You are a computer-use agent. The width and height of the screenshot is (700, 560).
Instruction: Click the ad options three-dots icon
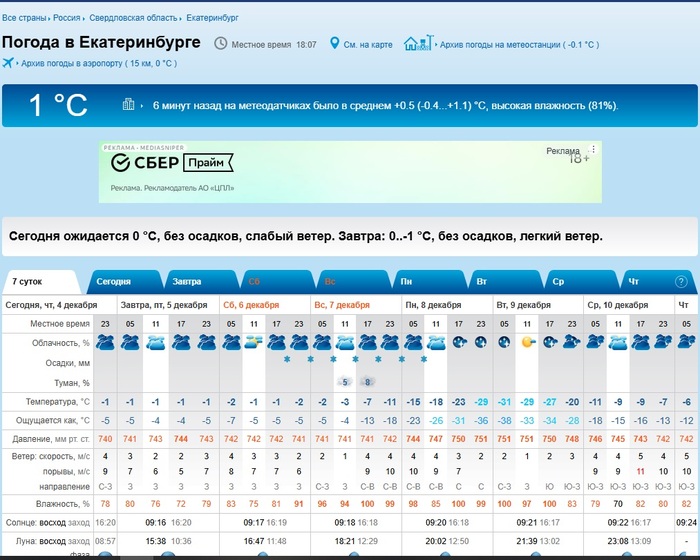pos(592,150)
